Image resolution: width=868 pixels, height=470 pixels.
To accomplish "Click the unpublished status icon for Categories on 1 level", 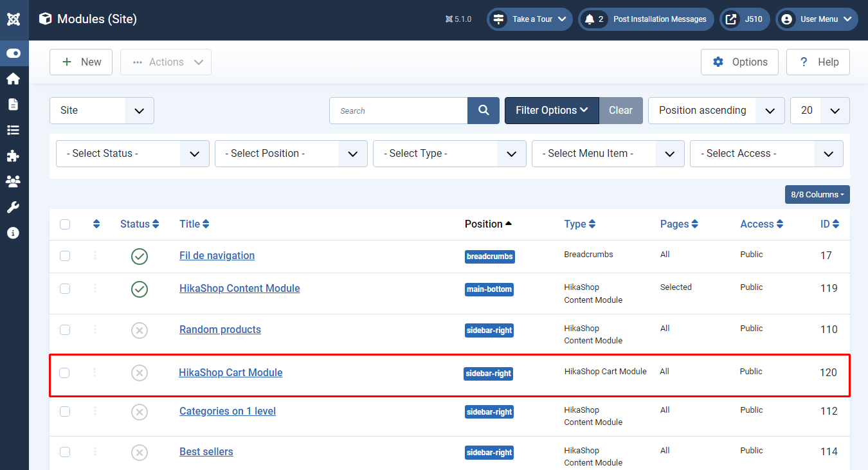I will click(x=140, y=412).
